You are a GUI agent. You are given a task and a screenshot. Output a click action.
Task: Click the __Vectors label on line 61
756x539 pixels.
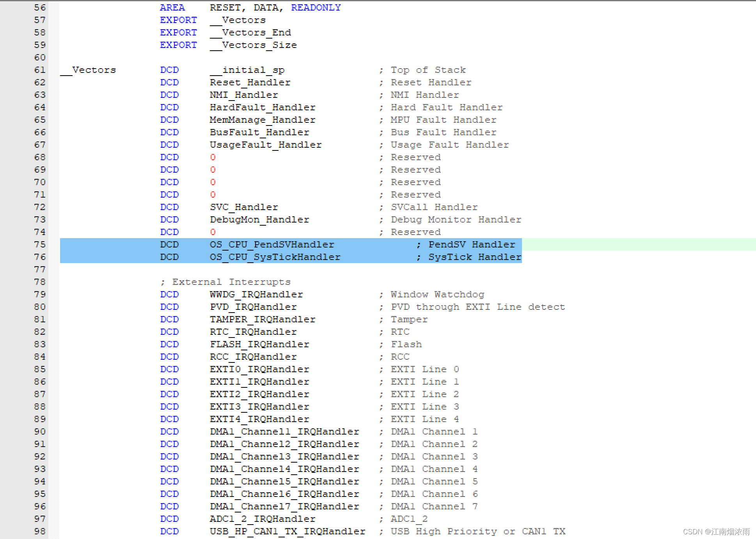pos(88,70)
